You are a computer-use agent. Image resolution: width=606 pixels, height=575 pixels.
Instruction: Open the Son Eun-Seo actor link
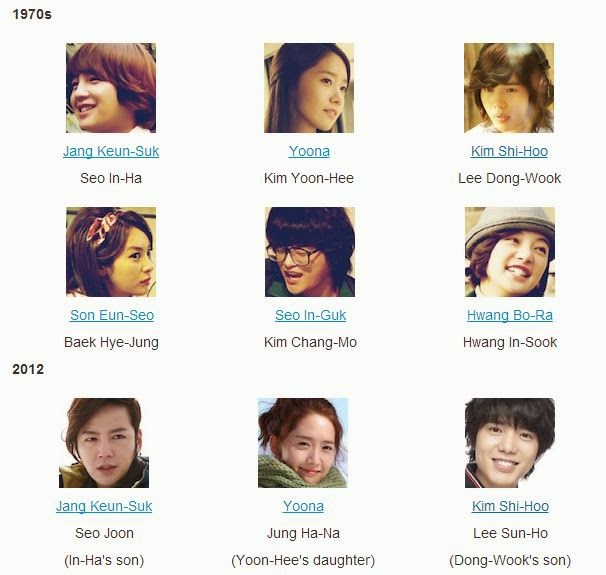[112, 315]
